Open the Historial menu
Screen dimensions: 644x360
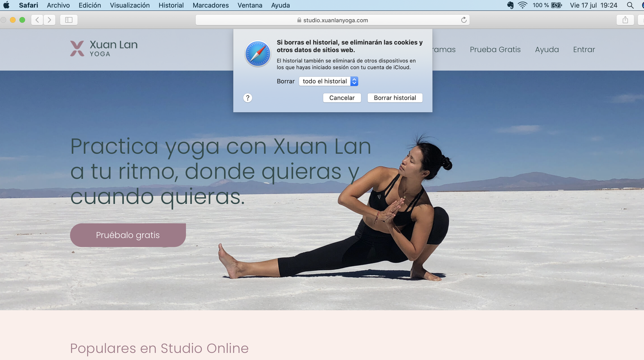(171, 5)
